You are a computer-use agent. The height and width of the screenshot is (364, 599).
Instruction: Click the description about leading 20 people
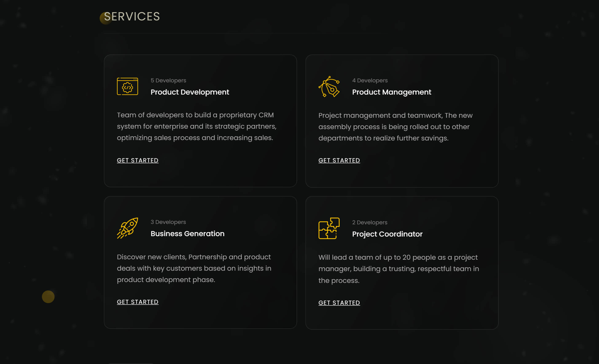click(399, 269)
